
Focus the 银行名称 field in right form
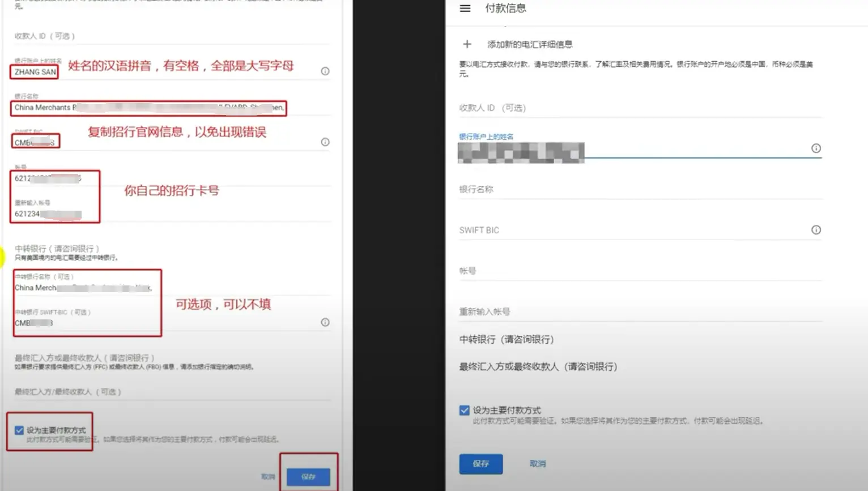pos(640,190)
